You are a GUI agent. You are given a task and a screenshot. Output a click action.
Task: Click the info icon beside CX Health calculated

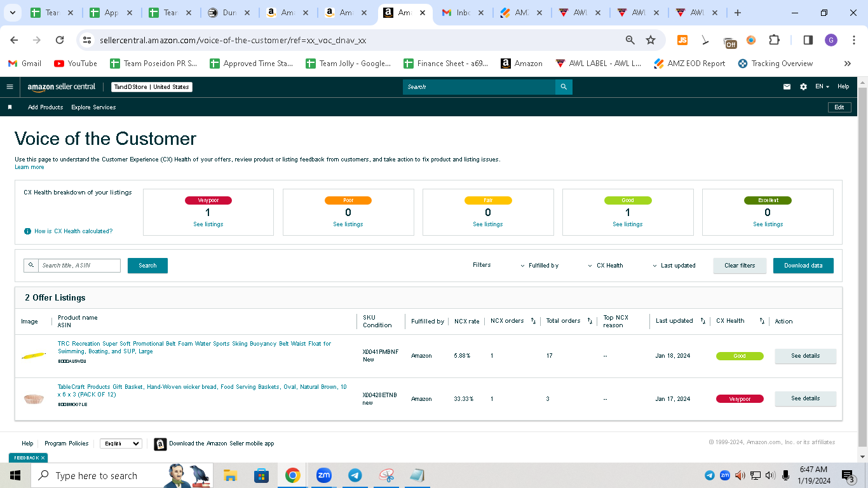(x=27, y=231)
